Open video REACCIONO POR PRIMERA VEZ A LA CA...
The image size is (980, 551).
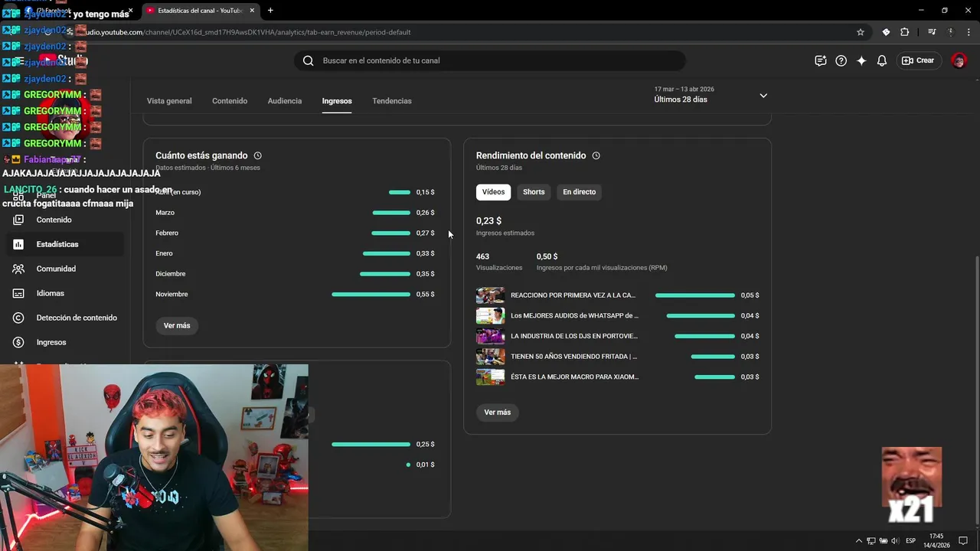tap(573, 295)
